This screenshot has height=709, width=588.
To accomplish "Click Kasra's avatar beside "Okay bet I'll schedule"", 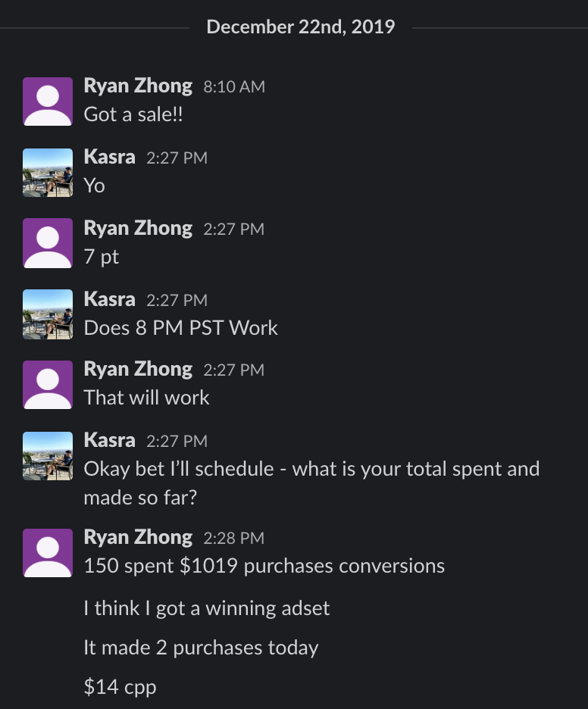I will tap(48, 457).
